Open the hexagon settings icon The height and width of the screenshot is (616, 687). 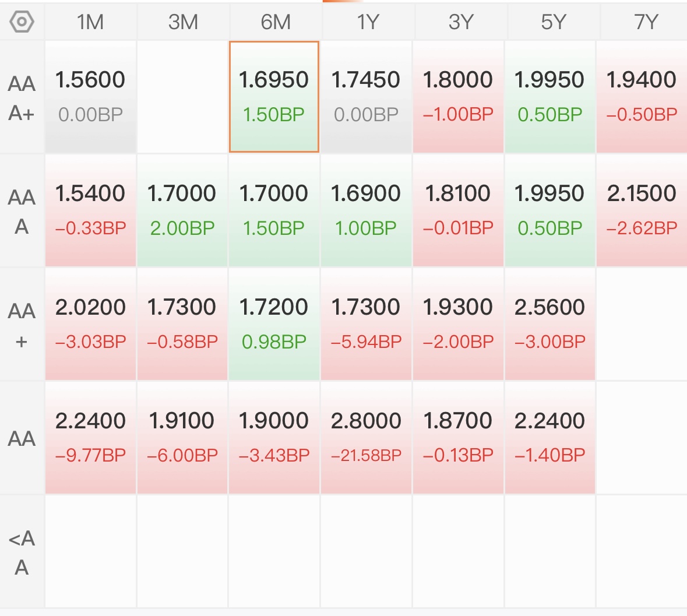tap(22, 22)
